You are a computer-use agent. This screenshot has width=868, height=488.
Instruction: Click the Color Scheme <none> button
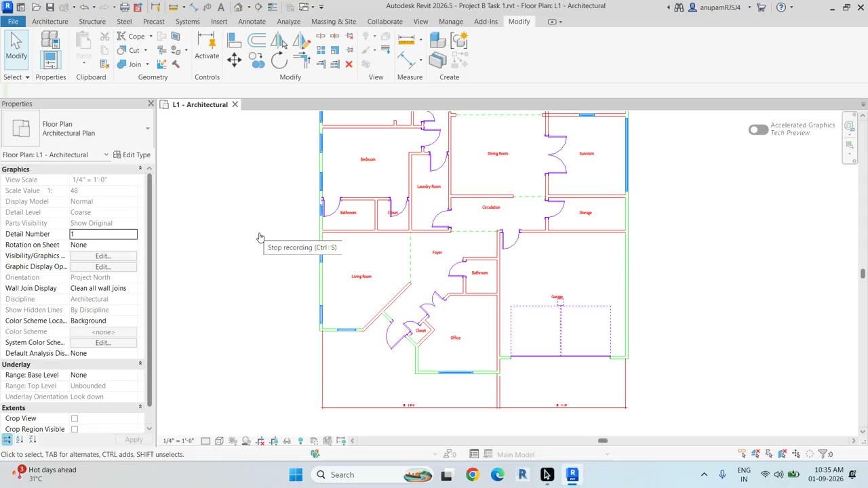(103, 331)
